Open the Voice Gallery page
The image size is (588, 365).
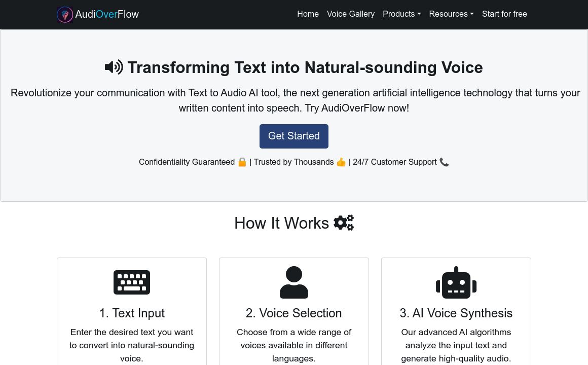pos(350,14)
